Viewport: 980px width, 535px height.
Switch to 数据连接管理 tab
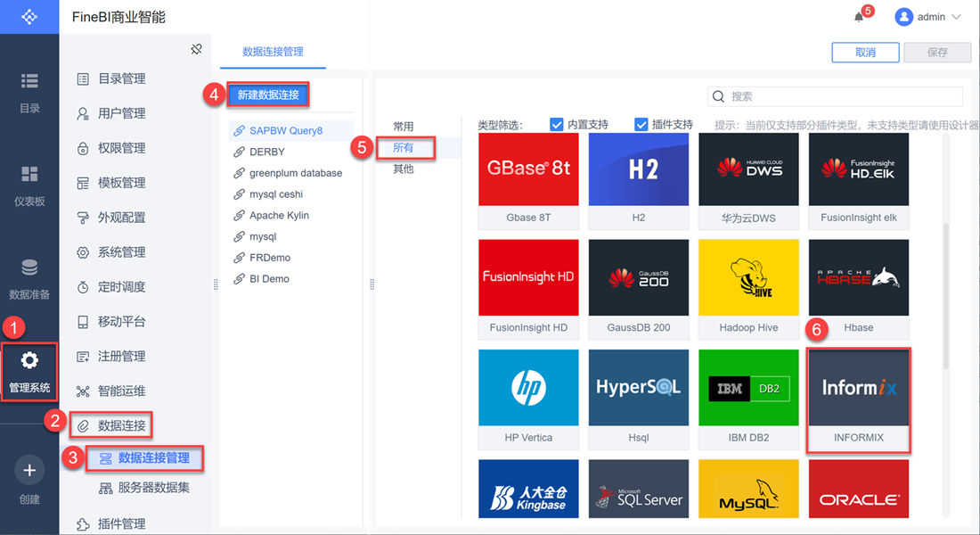[273, 52]
